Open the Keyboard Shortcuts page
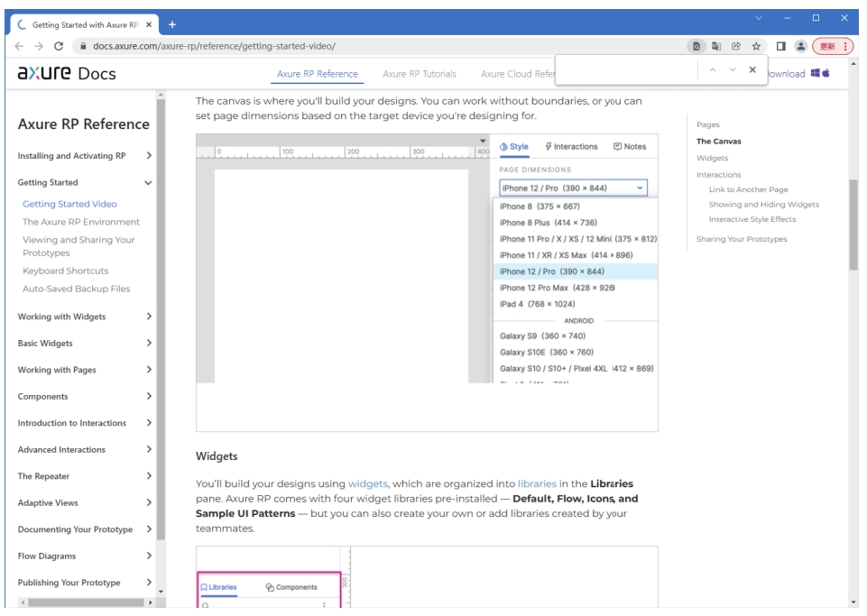867x616 pixels. [x=65, y=271]
